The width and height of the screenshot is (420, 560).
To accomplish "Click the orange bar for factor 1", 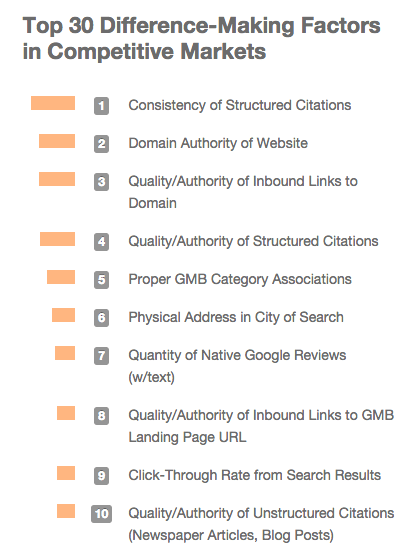I will point(53,103).
